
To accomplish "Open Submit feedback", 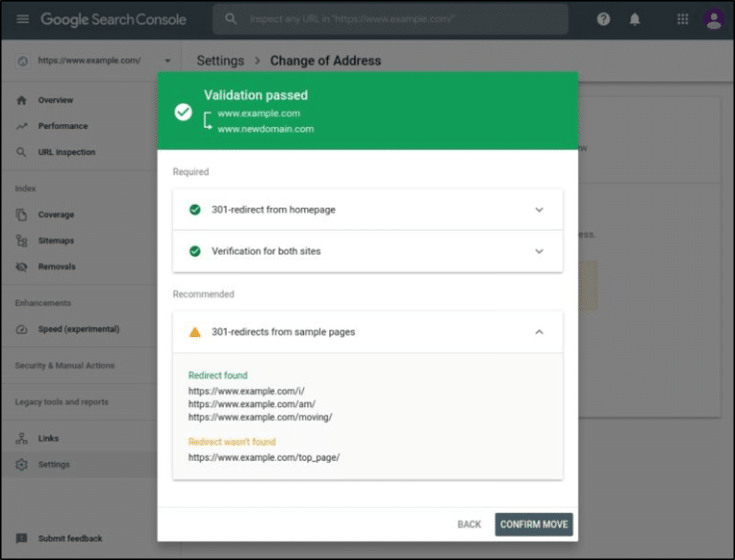I will point(71,538).
